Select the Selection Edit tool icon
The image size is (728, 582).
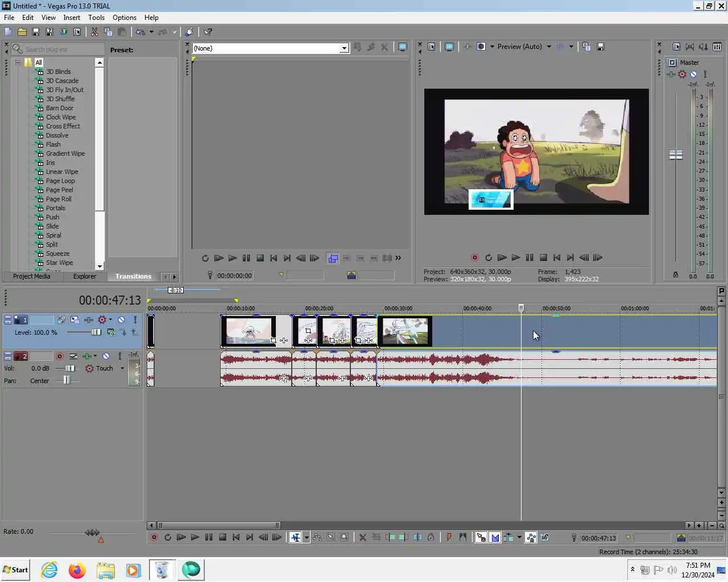[331, 537]
